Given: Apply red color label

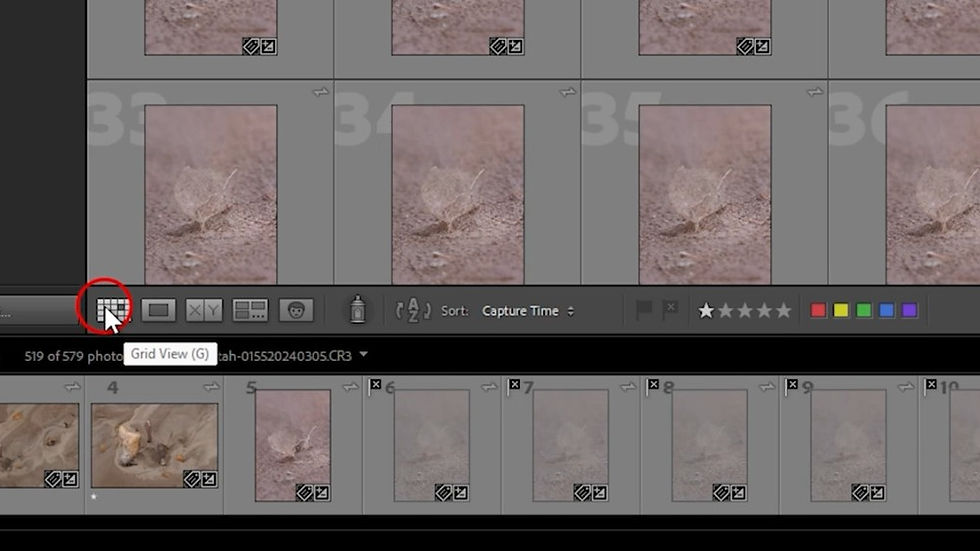Looking at the screenshot, I should click(x=818, y=310).
